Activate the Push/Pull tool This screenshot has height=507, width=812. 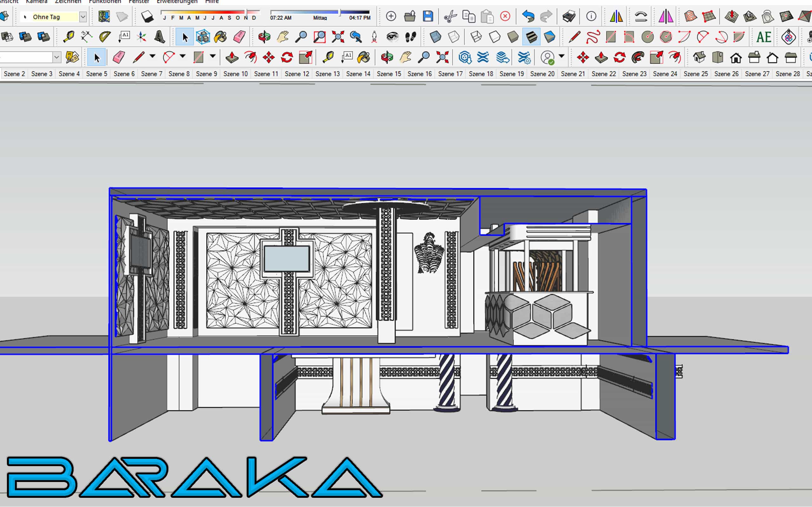pos(232,58)
